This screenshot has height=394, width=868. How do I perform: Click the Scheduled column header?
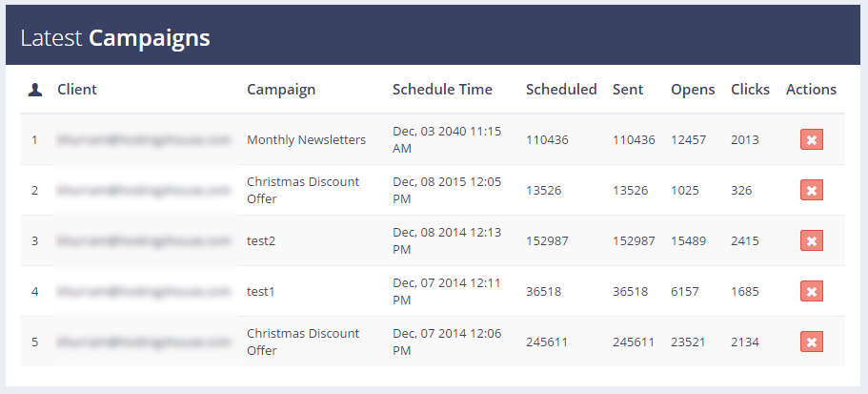(561, 90)
